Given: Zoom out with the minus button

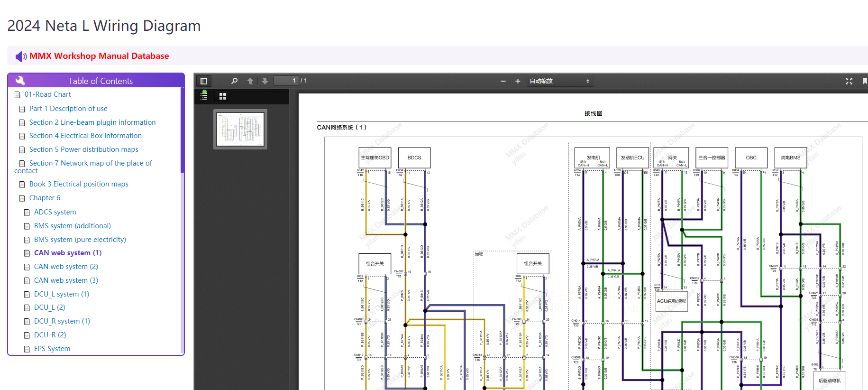Looking at the screenshot, I should pos(503,81).
